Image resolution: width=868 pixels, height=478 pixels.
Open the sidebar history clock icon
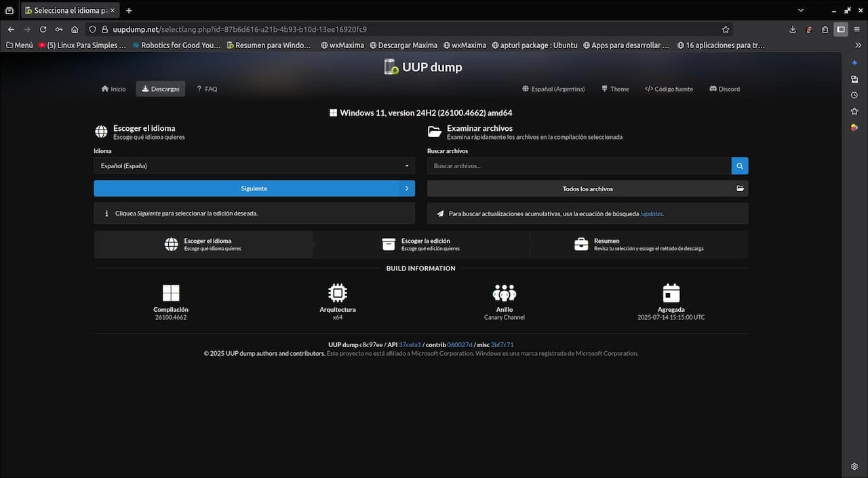854,95
